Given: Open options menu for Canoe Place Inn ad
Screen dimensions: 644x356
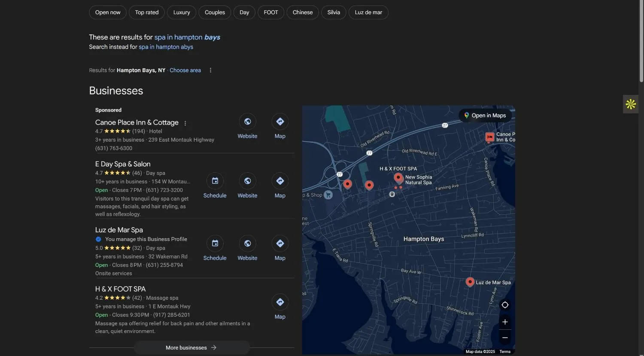Looking at the screenshot, I should 185,123.
